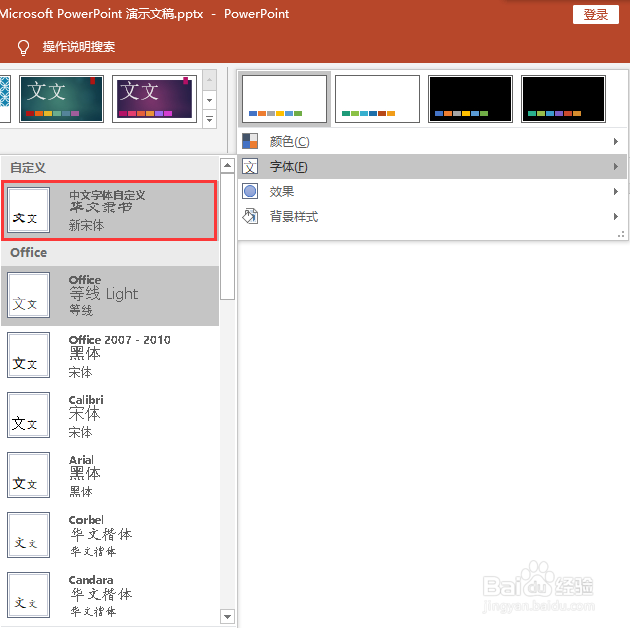Click the 背景样式 paint bucket icon

(250, 216)
